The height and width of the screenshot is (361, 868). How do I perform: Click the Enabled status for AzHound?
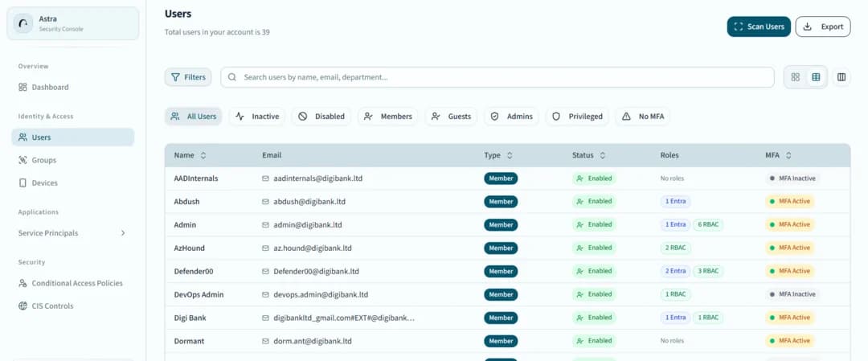click(x=594, y=248)
